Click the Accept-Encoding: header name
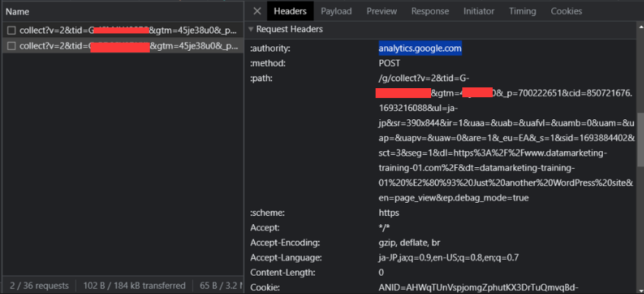The height and width of the screenshot is (294, 644). pos(284,242)
